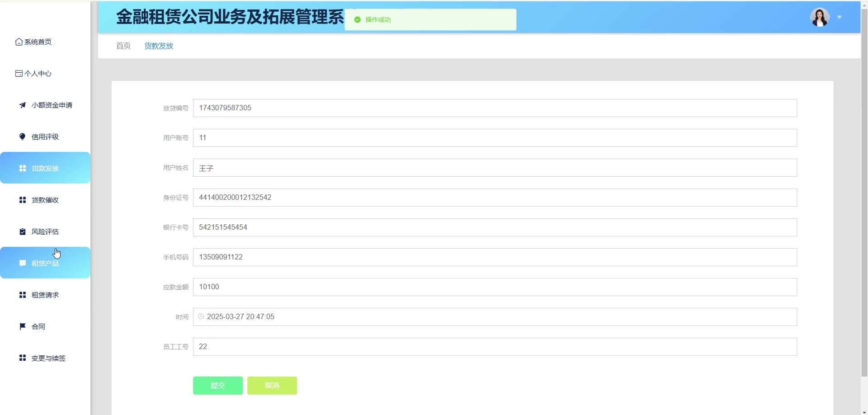The width and height of the screenshot is (868, 415).
Task: Click the user avatar picture
Action: (x=820, y=18)
